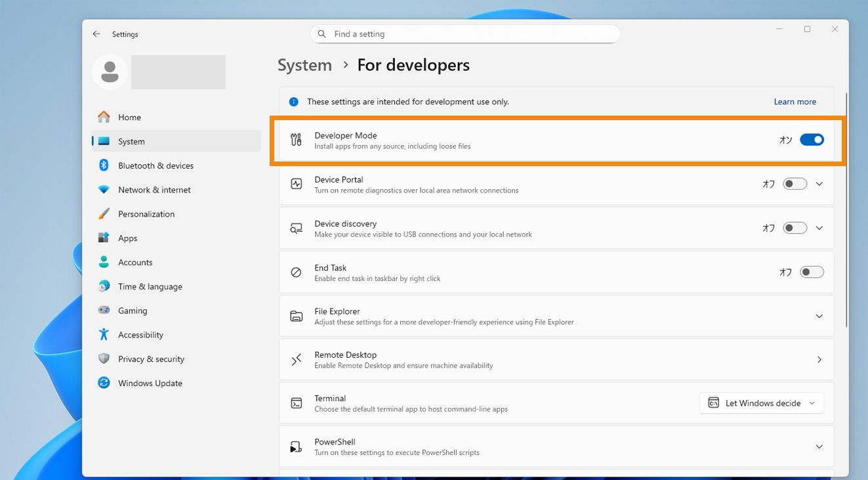Click the Network wifi icon
The width and height of the screenshot is (868, 480).
(104, 190)
